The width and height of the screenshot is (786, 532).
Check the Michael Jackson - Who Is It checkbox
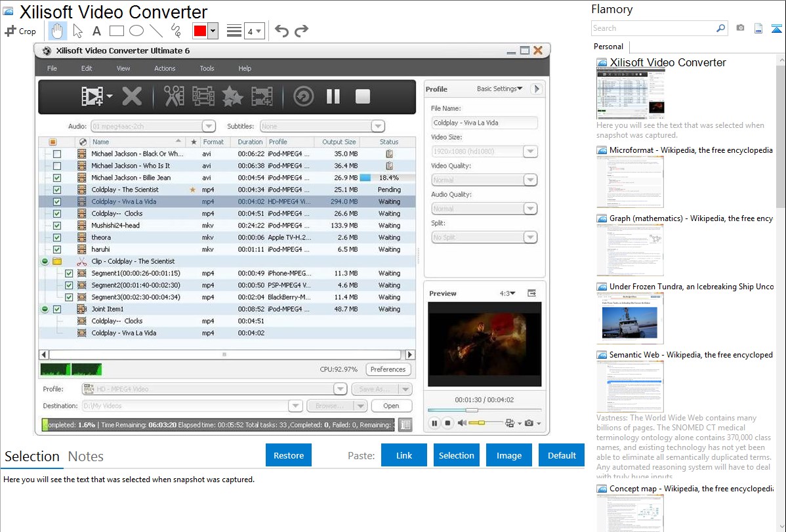click(57, 166)
